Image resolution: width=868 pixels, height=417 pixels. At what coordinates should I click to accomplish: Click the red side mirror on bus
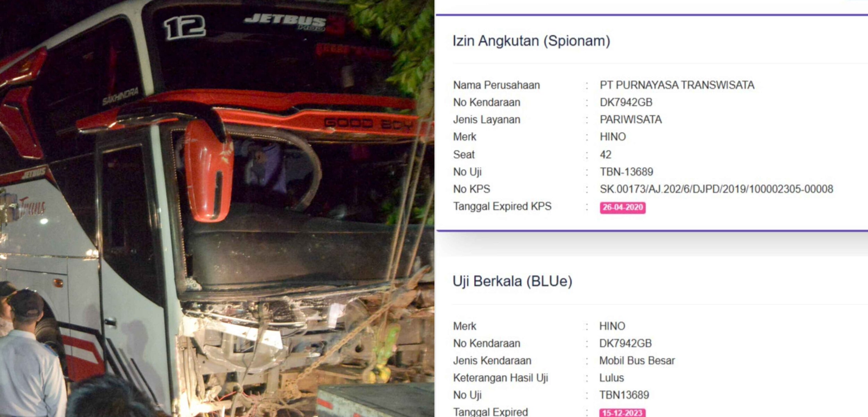(209, 171)
